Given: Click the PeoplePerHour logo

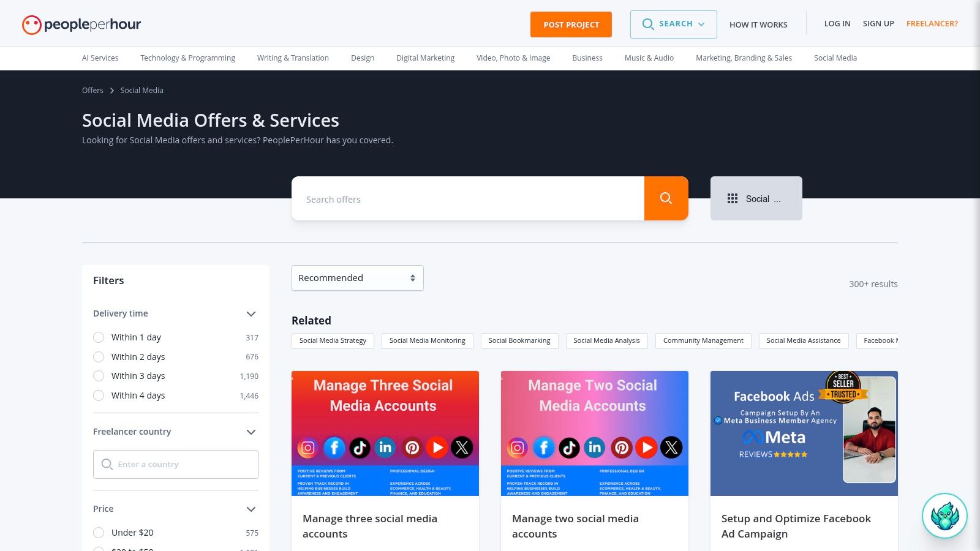Looking at the screenshot, I should click(81, 24).
